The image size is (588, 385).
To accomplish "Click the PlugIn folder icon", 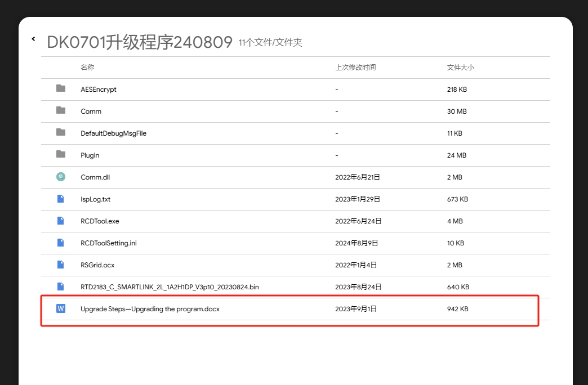I will [61, 154].
